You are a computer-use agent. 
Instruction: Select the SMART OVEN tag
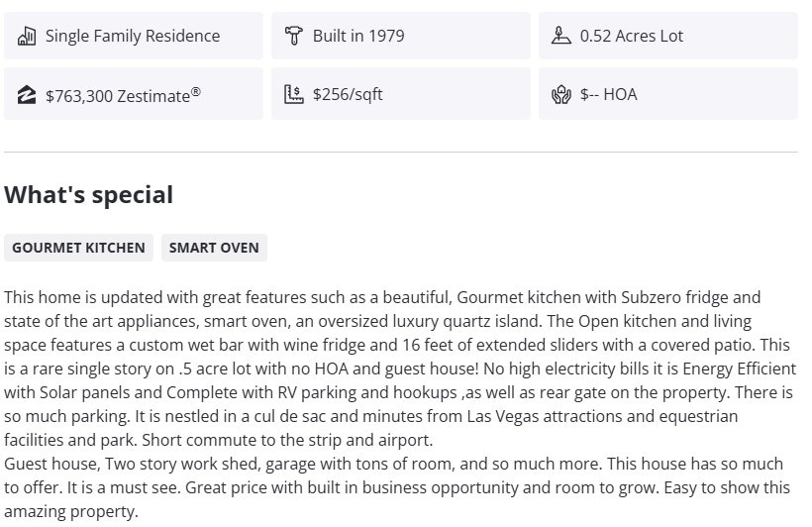pos(214,248)
